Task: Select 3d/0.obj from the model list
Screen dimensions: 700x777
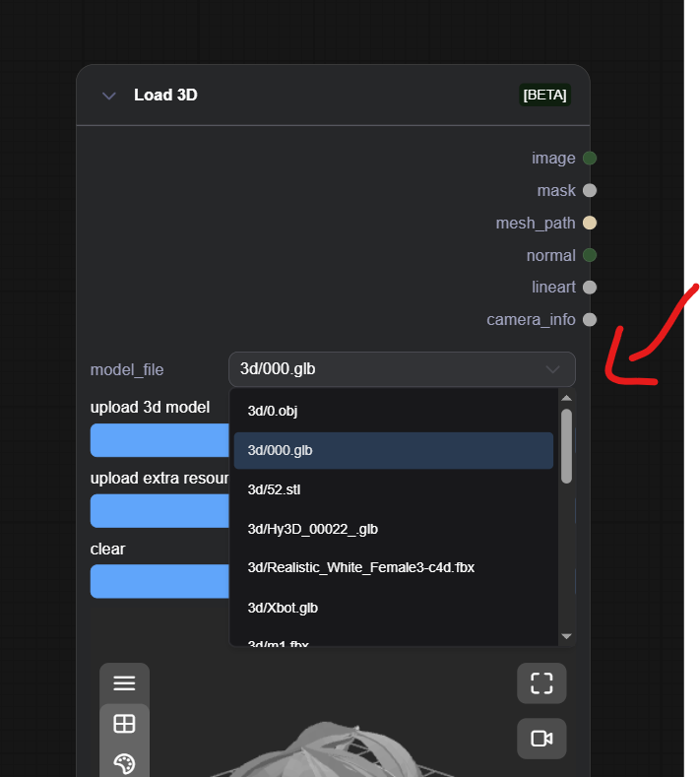Action: (393, 411)
